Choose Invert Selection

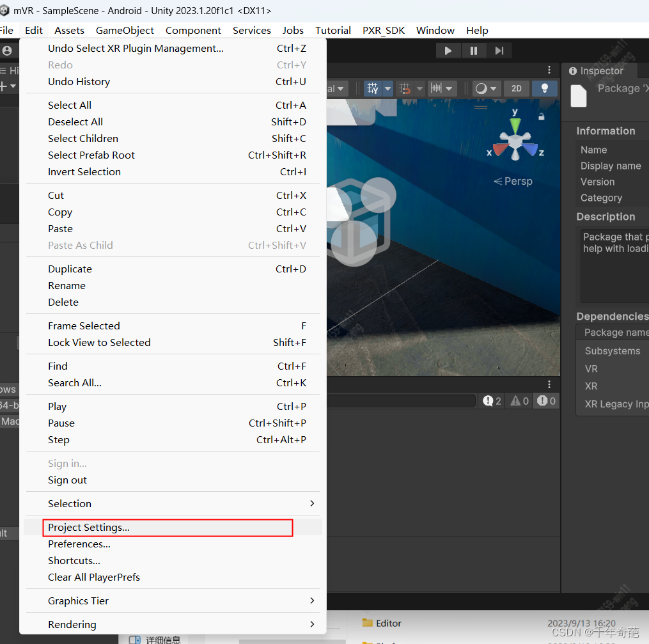tap(173, 172)
